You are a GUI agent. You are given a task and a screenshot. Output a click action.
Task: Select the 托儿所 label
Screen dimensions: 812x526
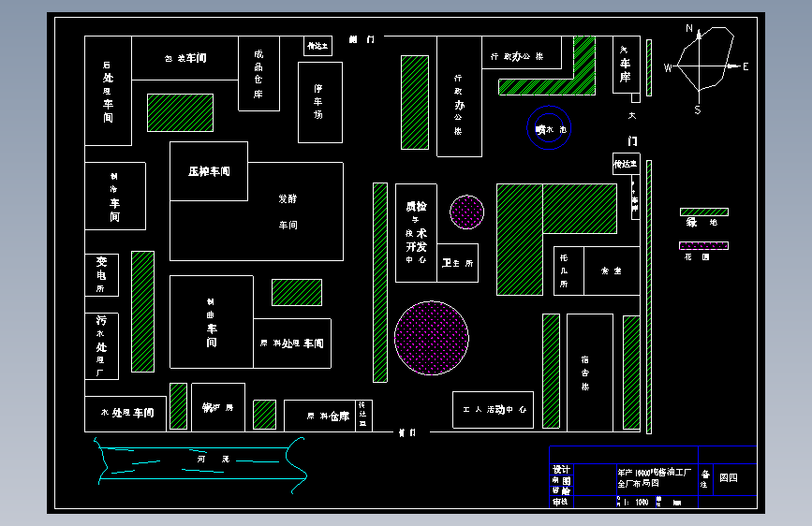564,270
